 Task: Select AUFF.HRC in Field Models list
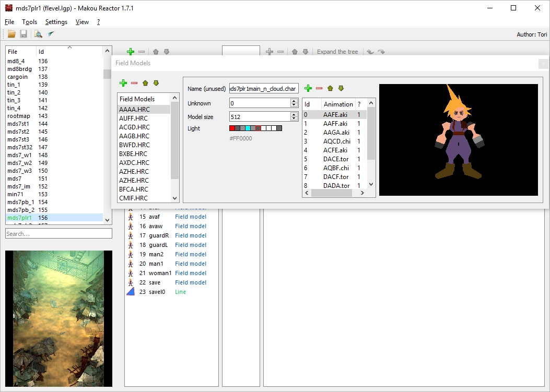pos(144,118)
